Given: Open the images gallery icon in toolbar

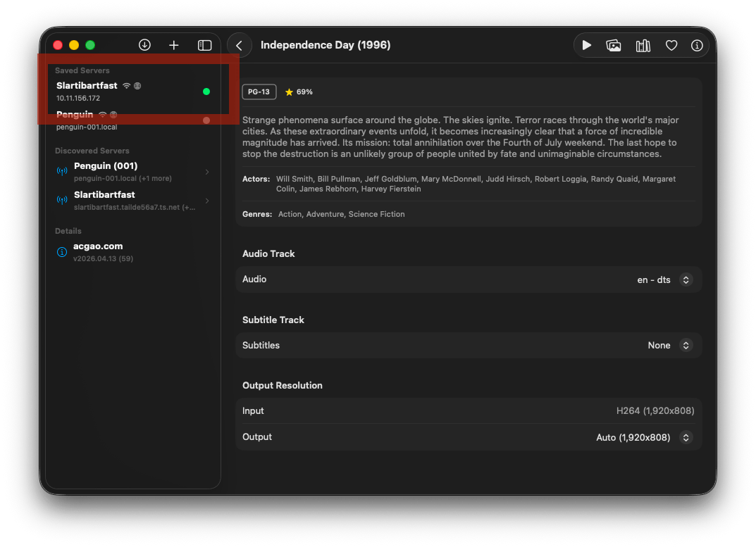Looking at the screenshot, I should 614,46.
